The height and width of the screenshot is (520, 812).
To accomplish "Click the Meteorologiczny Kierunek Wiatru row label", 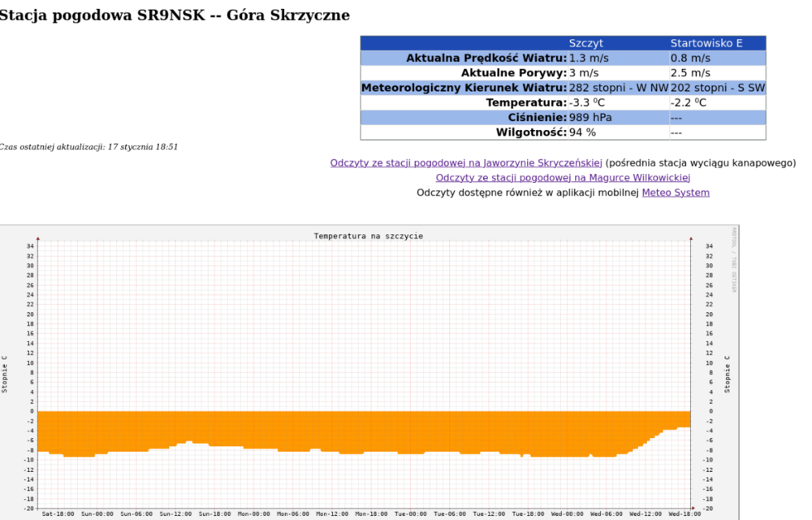I will click(x=463, y=88).
